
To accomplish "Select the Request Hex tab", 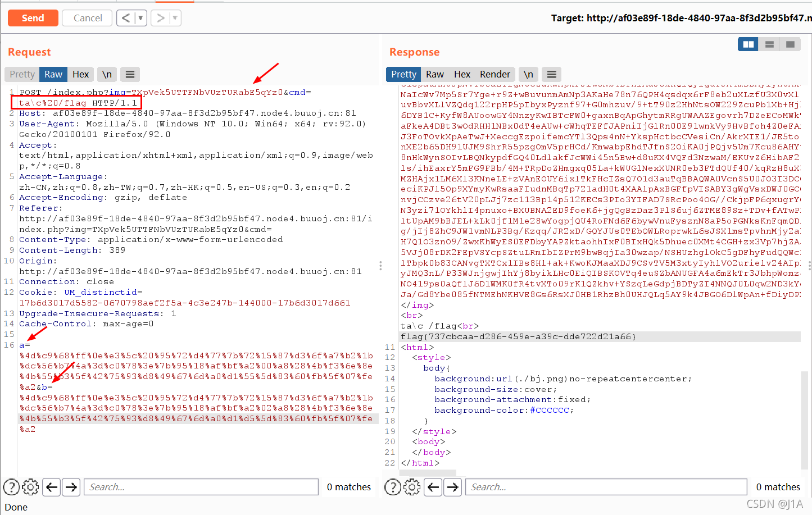I will [x=81, y=74].
